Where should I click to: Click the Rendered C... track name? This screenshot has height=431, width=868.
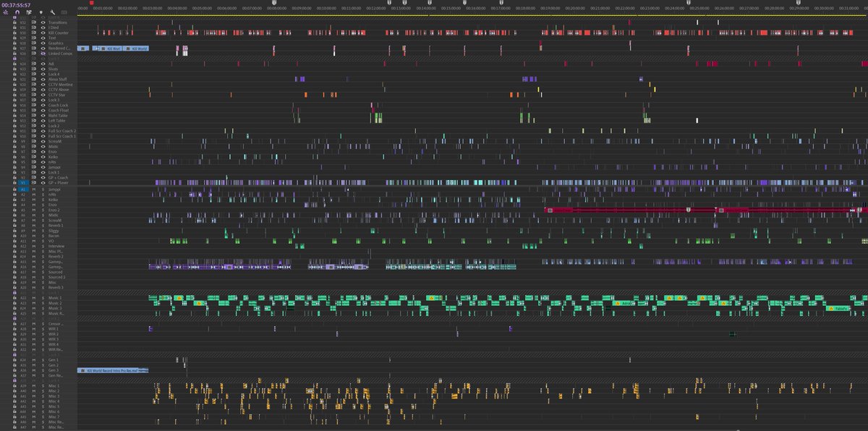coord(59,48)
